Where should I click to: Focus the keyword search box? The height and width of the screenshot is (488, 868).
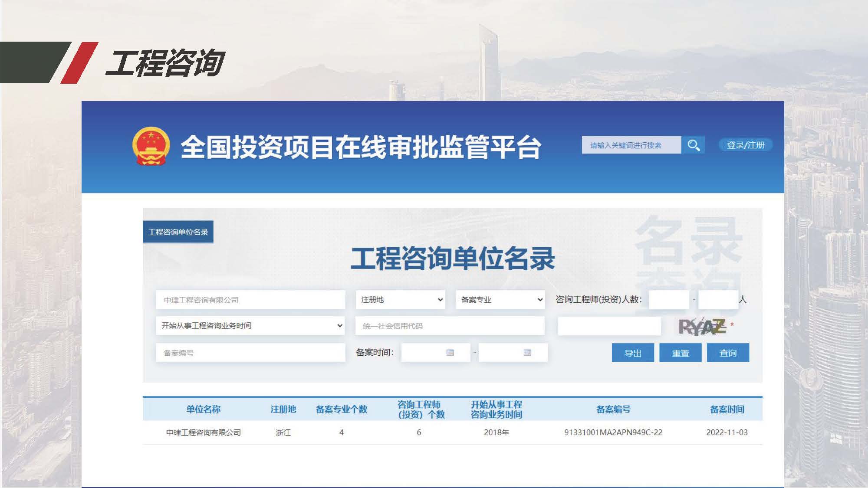(x=631, y=145)
